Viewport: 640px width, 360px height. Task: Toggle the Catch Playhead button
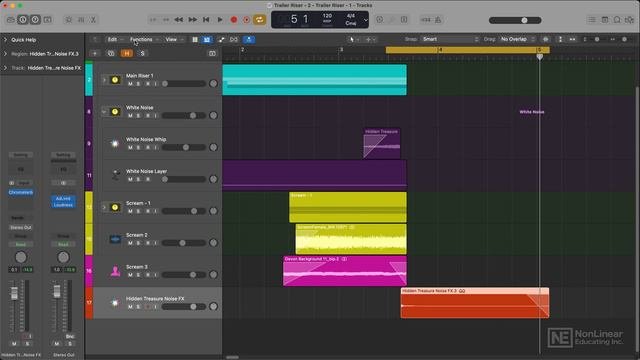[249, 39]
